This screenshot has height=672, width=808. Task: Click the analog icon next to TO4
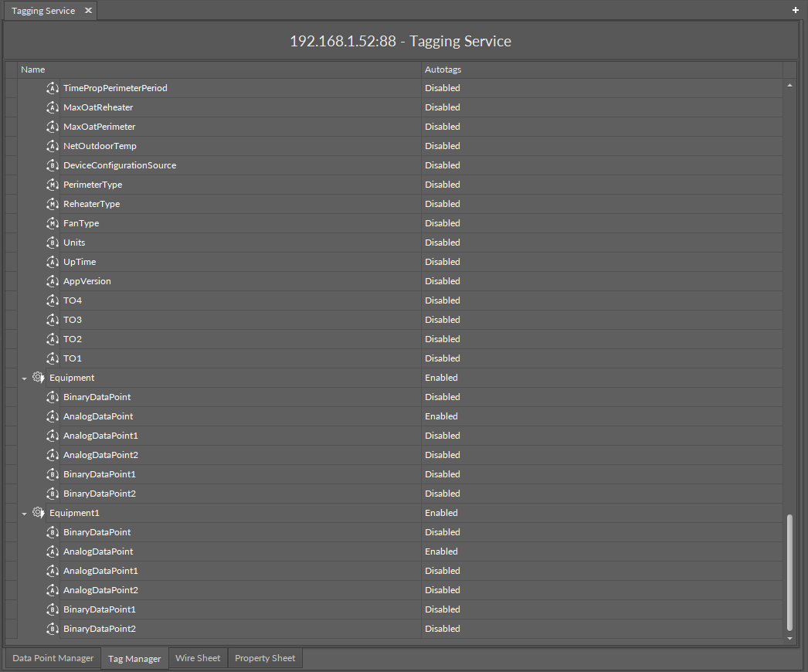(52, 300)
